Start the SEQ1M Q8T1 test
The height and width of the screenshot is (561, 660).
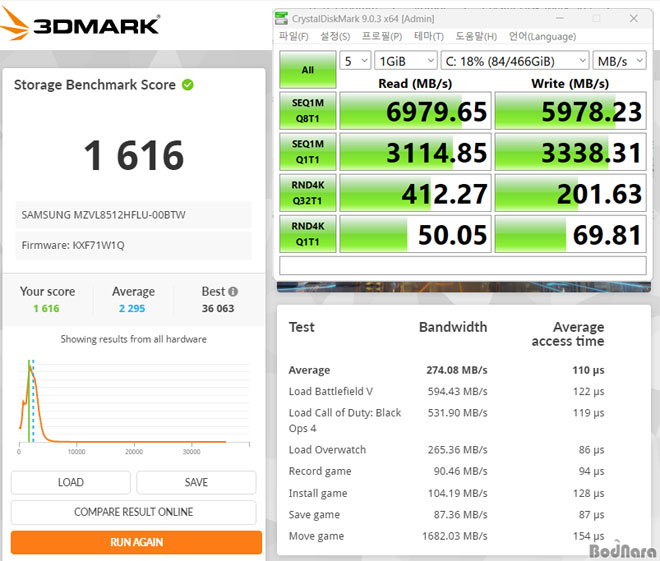(x=308, y=111)
